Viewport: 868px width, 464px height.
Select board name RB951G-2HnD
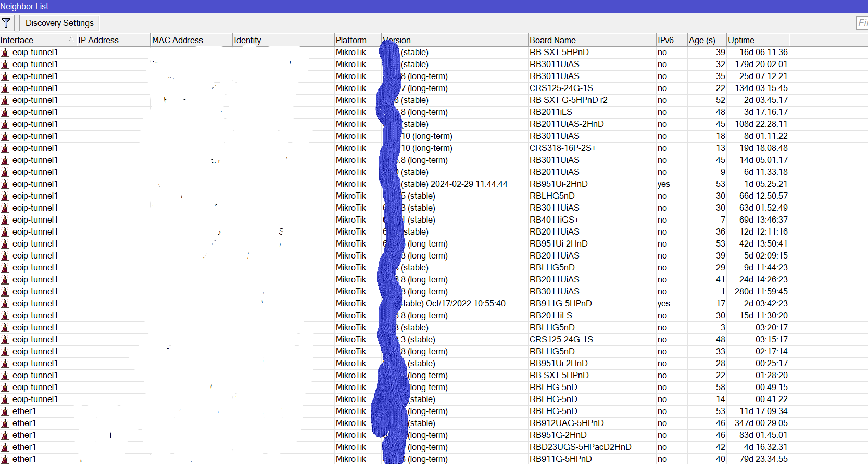pos(558,435)
